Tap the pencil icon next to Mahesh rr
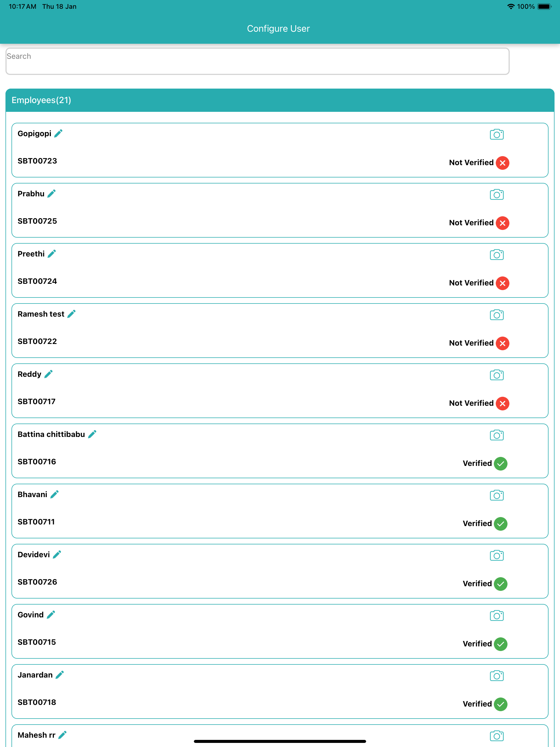 63,735
